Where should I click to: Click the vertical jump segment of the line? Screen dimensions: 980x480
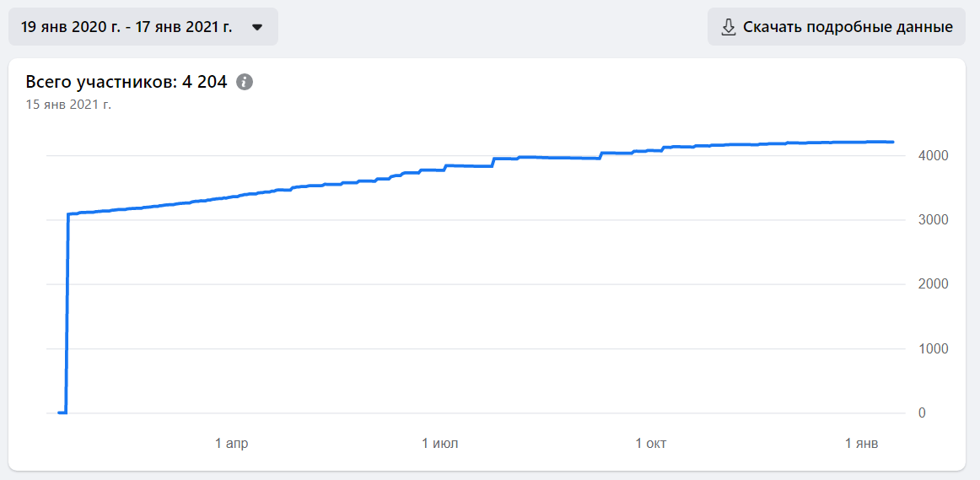[67, 312]
